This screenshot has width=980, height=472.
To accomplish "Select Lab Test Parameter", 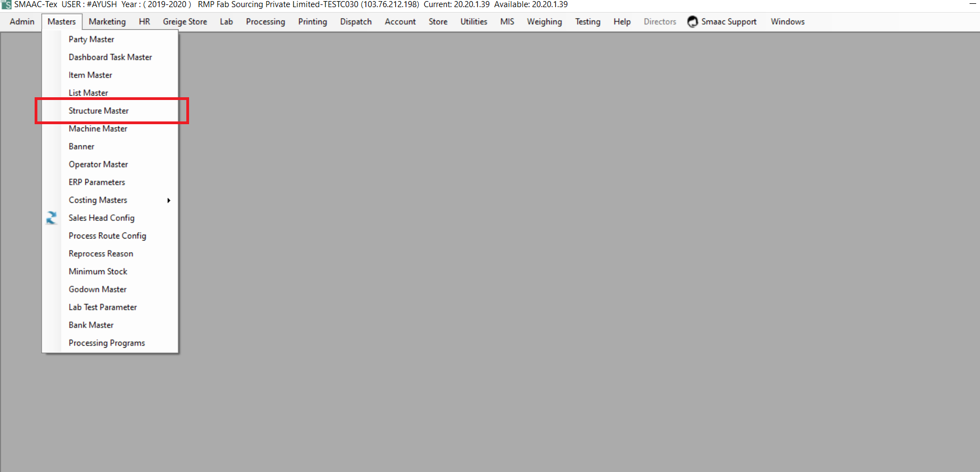I will pyautogui.click(x=110, y=307).
